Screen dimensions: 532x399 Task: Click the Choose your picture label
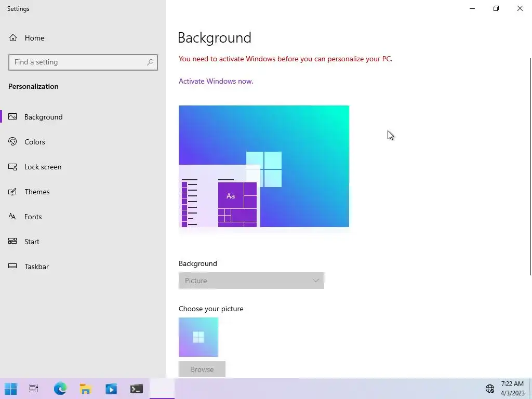[211, 309]
